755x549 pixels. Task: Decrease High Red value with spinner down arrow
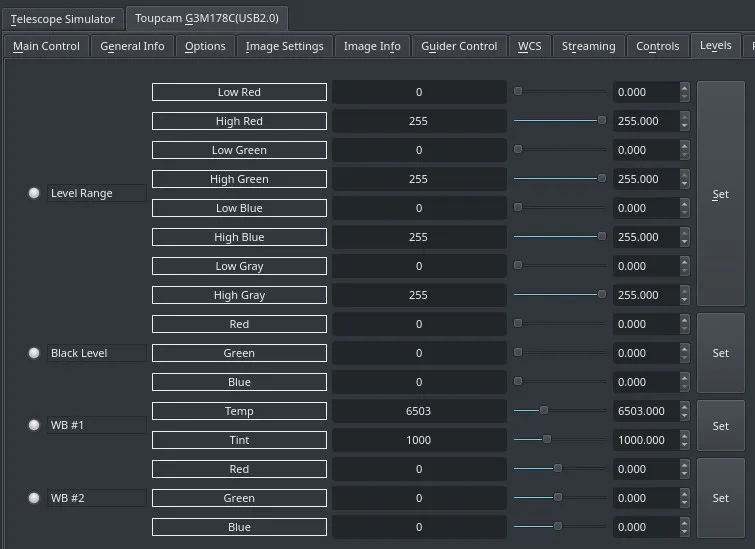tap(684, 126)
